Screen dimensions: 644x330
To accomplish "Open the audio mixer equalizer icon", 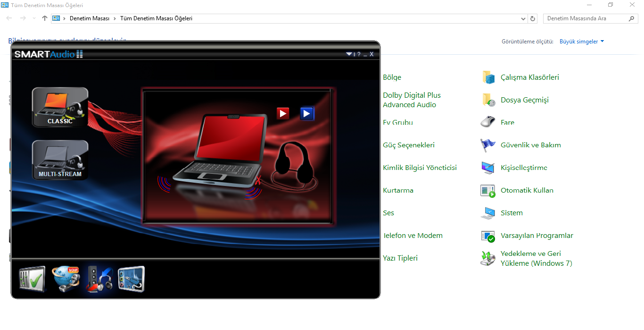I will [32, 279].
